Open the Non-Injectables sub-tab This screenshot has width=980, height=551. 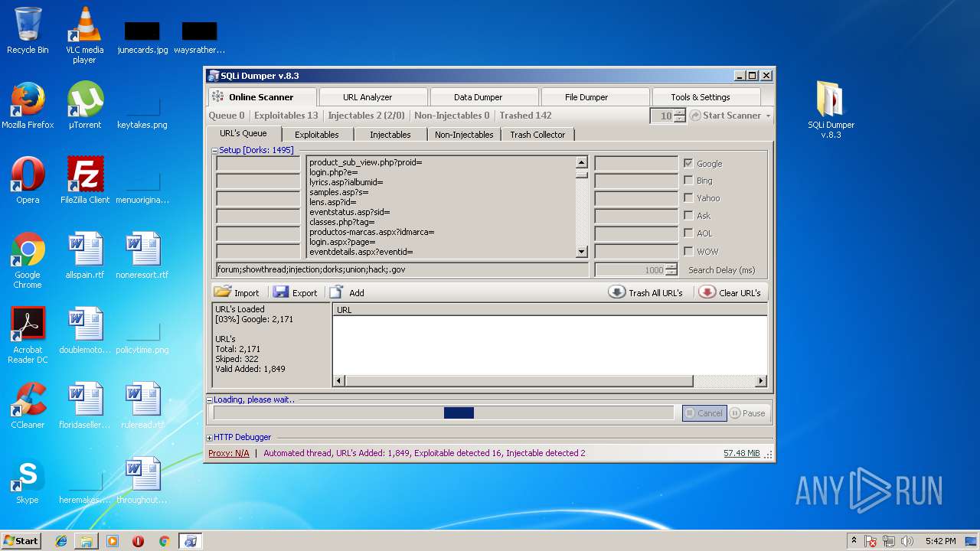(464, 135)
